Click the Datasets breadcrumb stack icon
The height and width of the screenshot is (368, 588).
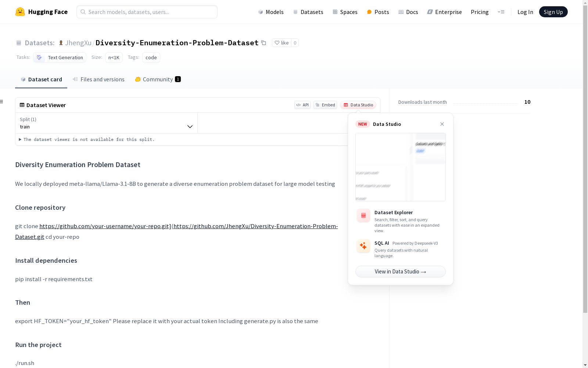click(x=19, y=43)
